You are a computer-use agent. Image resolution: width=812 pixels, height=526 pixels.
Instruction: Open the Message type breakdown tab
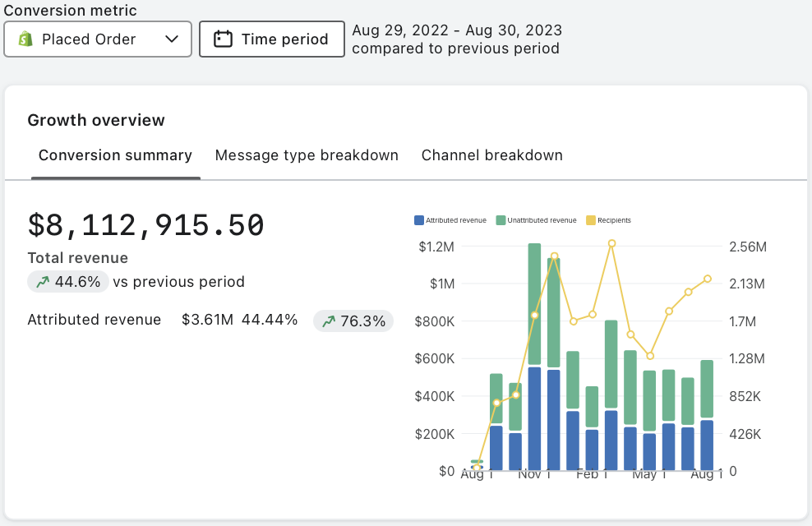tap(307, 155)
